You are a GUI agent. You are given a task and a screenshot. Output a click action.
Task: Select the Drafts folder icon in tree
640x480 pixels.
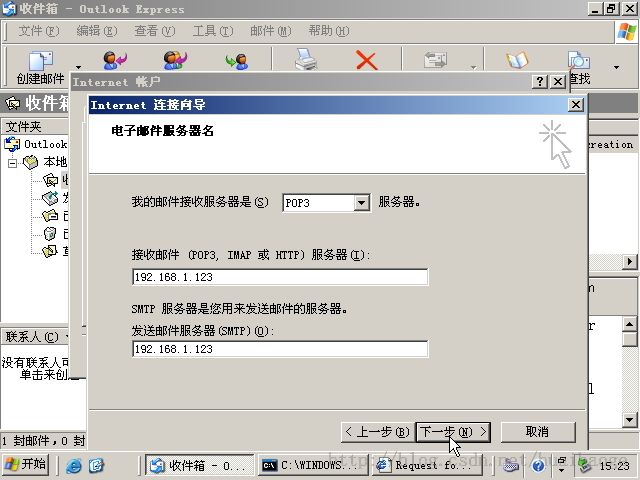(50, 251)
